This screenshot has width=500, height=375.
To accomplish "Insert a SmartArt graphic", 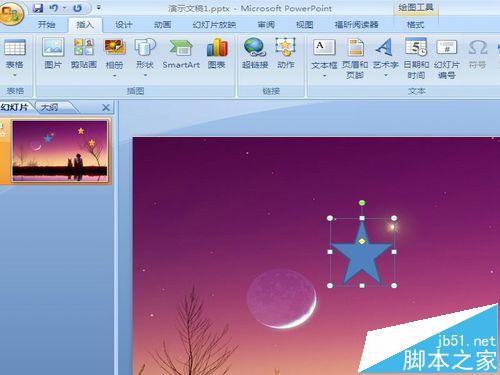I will click(x=181, y=53).
